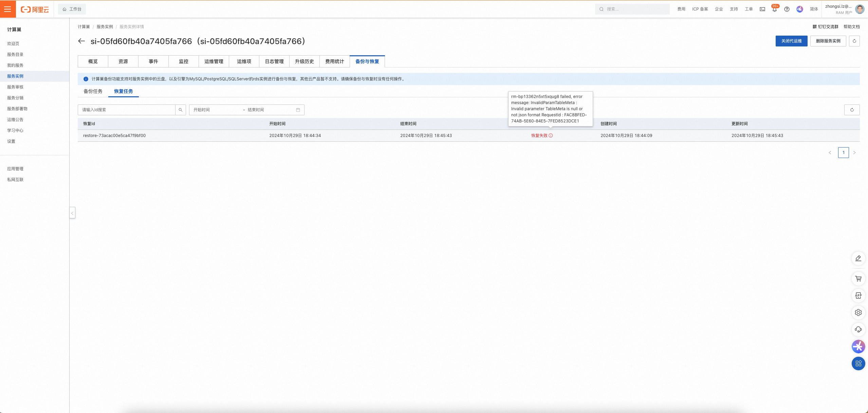Click the help question mark icon
Image resolution: width=868 pixels, height=413 pixels.
pyautogui.click(x=787, y=9)
